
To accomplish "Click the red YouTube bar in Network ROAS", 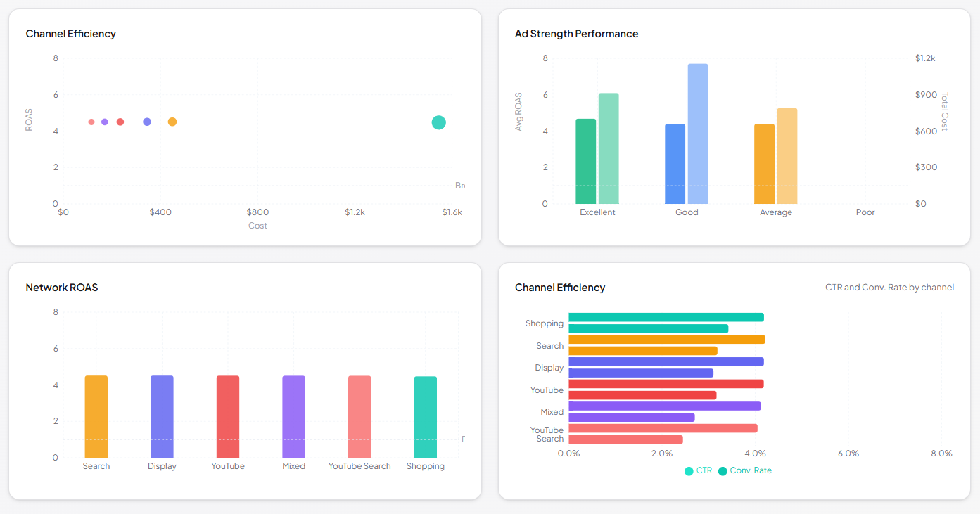I will coord(228,416).
